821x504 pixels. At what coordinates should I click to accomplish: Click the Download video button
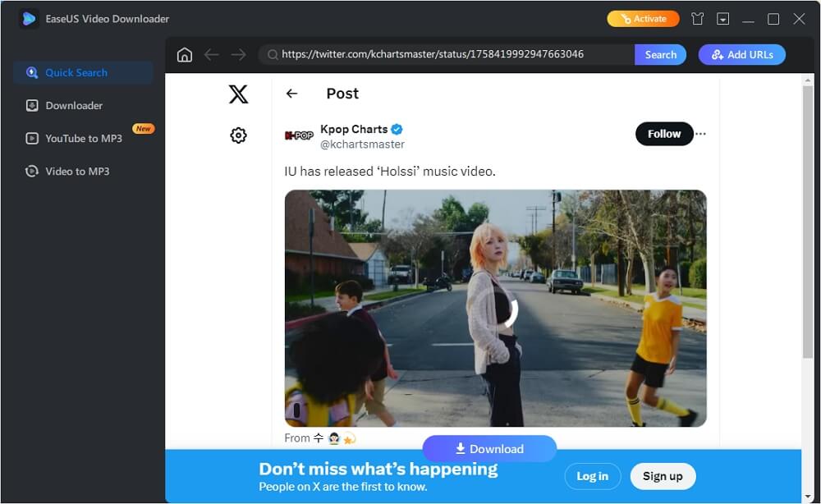click(x=489, y=448)
